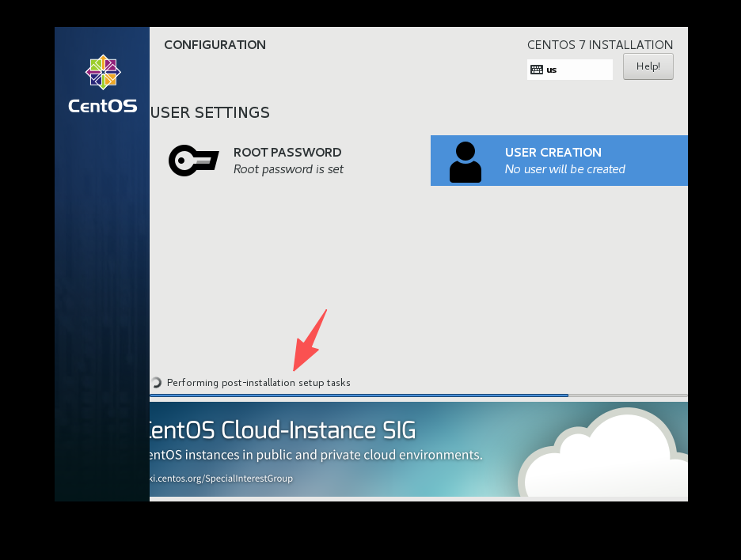Click the user silhouette icon
Viewport: 741px width, 560px height.
(x=465, y=162)
